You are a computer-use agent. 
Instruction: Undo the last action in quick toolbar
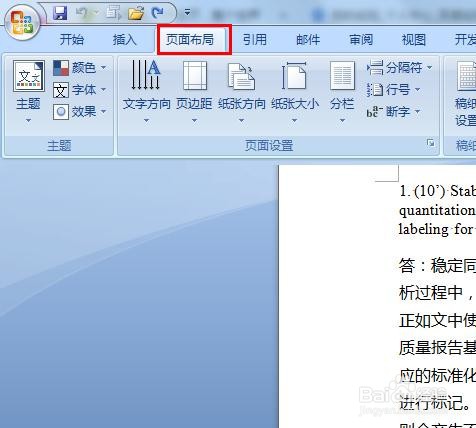pos(81,13)
